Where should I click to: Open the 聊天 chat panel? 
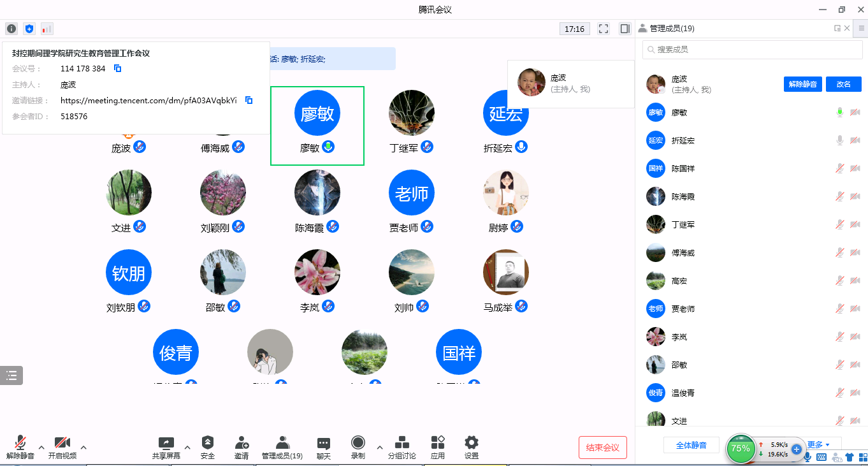point(324,447)
